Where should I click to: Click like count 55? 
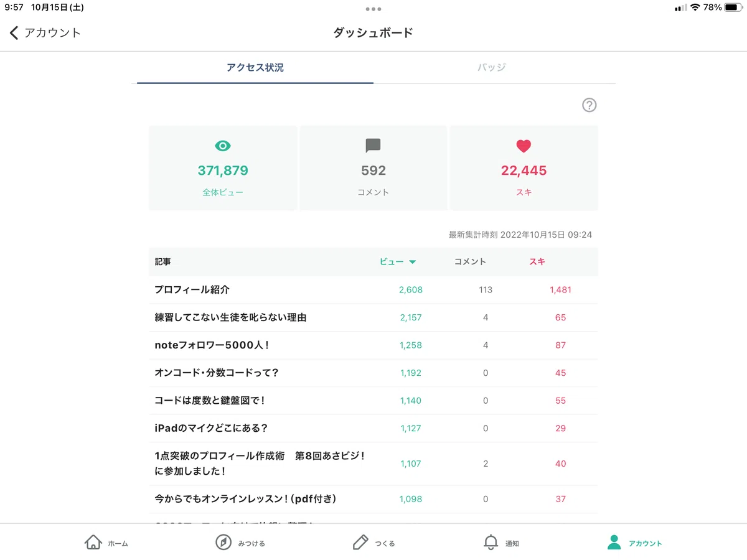560,401
